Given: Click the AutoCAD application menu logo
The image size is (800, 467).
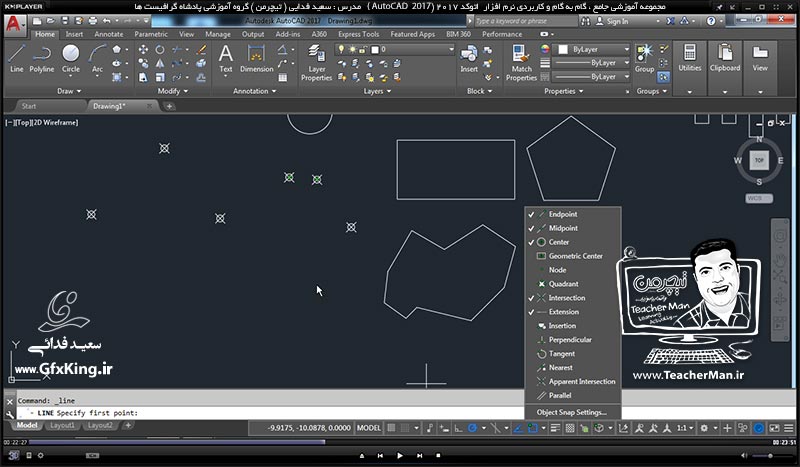Looking at the screenshot, I should [14, 24].
